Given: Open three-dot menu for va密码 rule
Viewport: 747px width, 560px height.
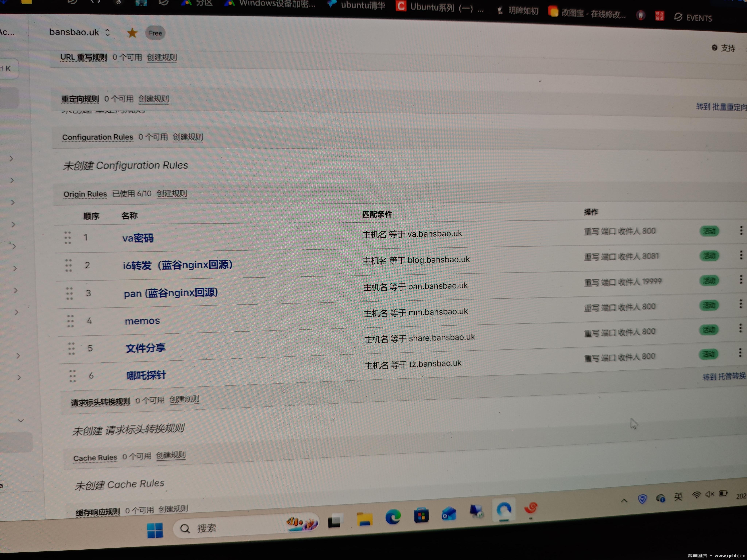Looking at the screenshot, I should [x=741, y=231].
